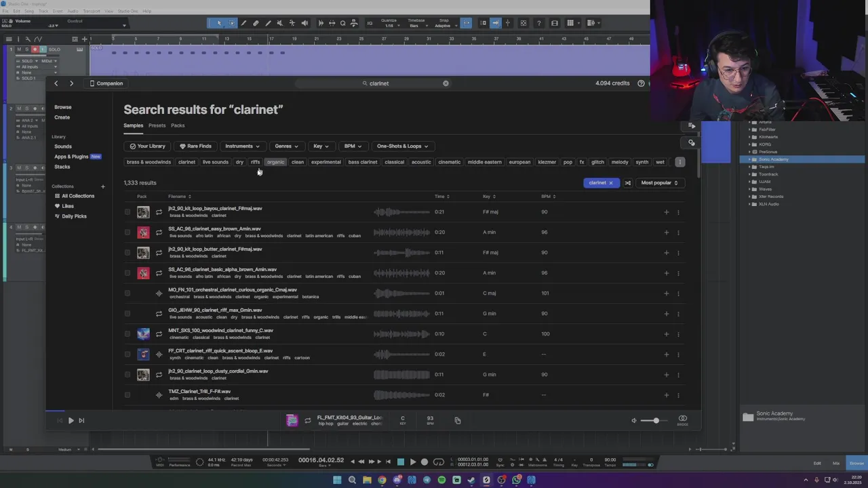Show more tags with the three-dots button
The height and width of the screenshot is (488, 868).
point(680,162)
